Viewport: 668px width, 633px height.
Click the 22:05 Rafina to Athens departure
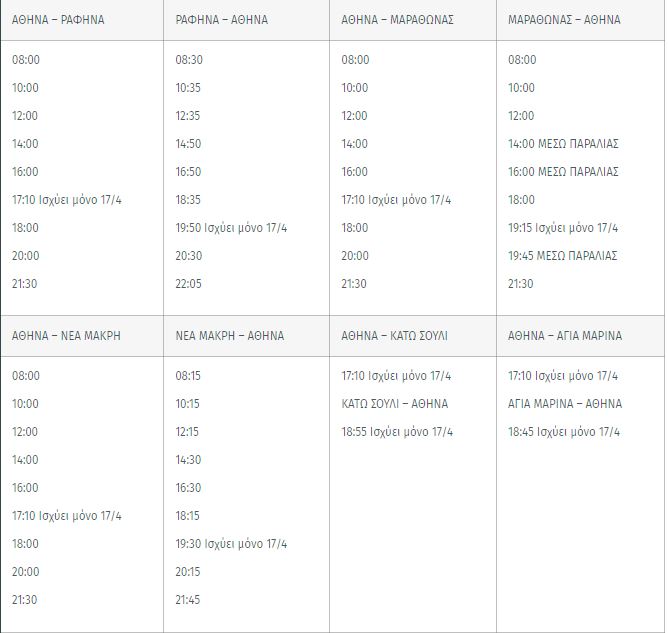[188, 284]
